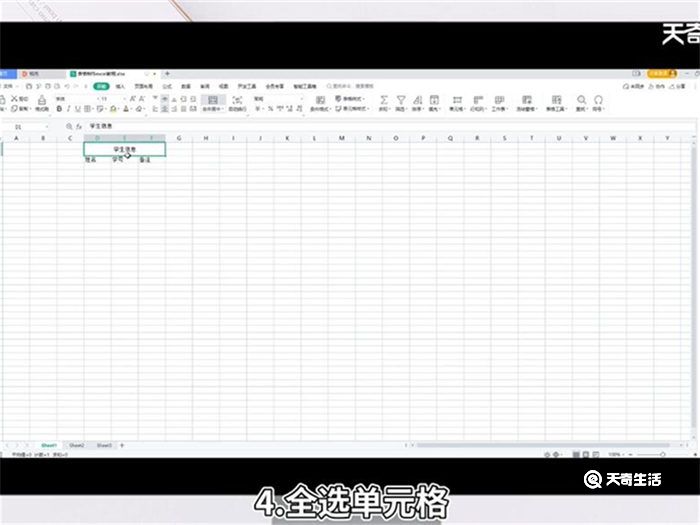Image resolution: width=700 pixels, height=525 pixels.
Task: Switch to Sheet3 tab
Action: pyautogui.click(x=104, y=445)
